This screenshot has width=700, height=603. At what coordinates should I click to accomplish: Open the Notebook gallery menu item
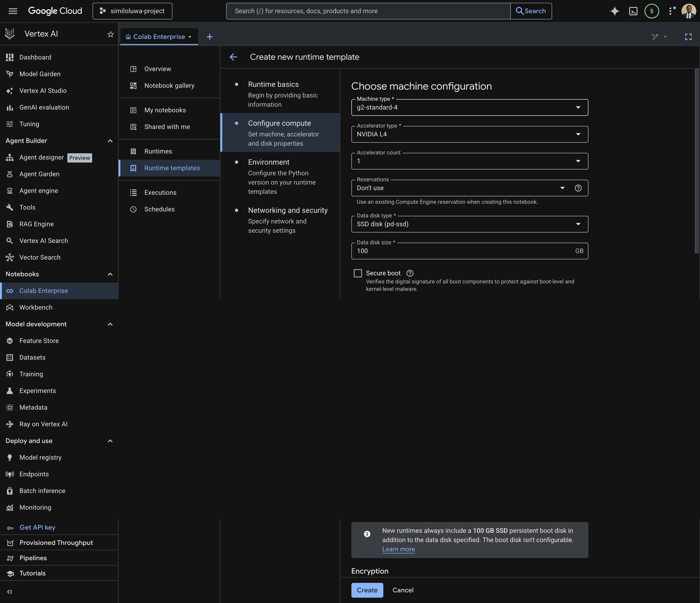169,85
